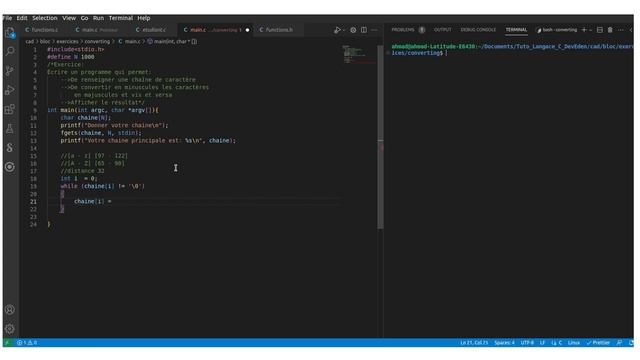Switch to the DEBUG CONSOLE panel tab
The height and width of the screenshot is (360, 640).
click(x=478, y=30)
